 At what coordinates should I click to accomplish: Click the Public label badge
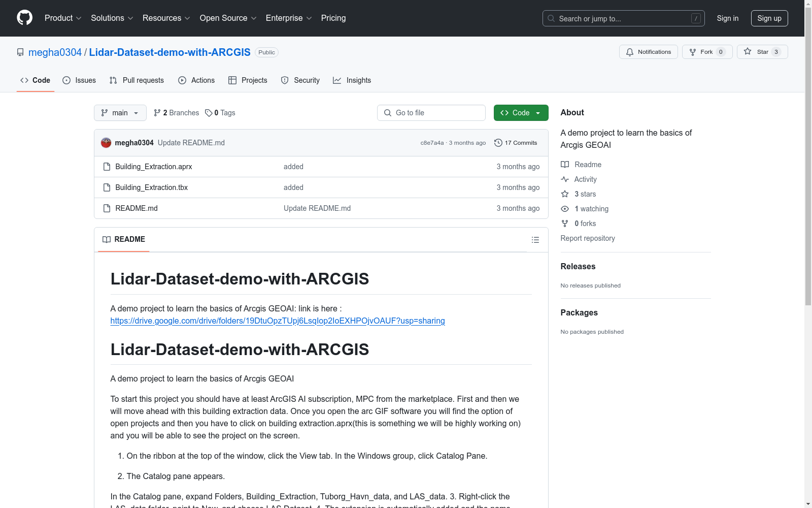266,52
